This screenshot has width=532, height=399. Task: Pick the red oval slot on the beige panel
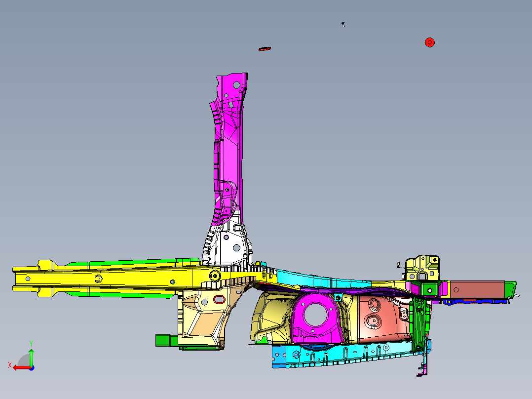[x=219, y=300]
